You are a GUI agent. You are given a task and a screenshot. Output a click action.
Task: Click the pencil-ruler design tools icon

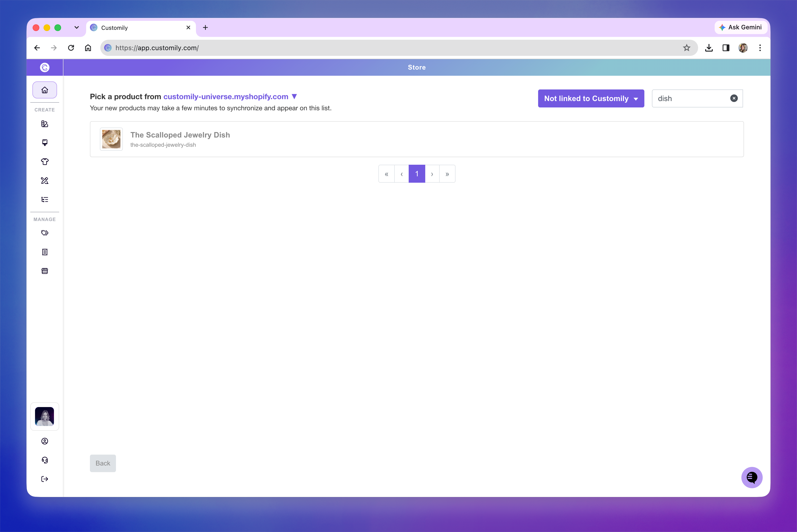click(44, 181)
